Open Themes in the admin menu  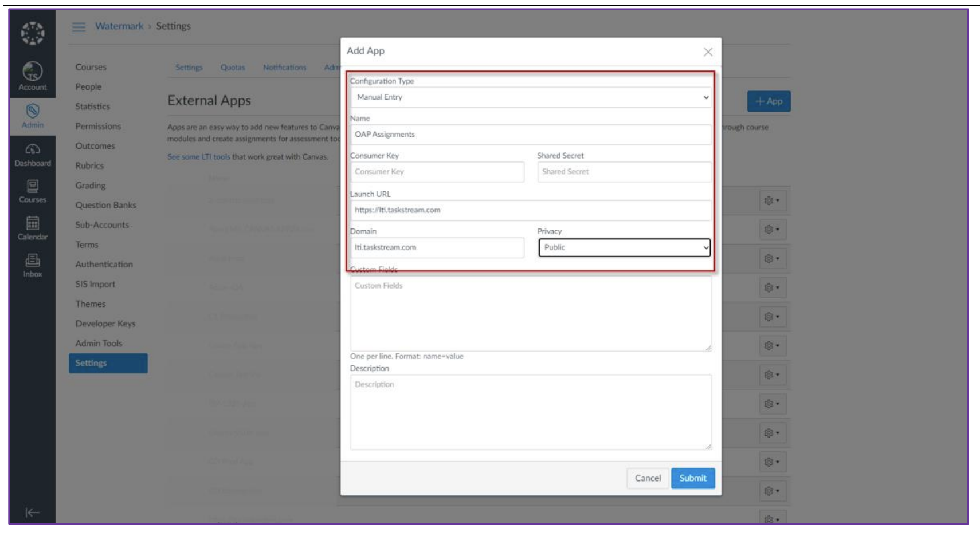tap(91, 304)
